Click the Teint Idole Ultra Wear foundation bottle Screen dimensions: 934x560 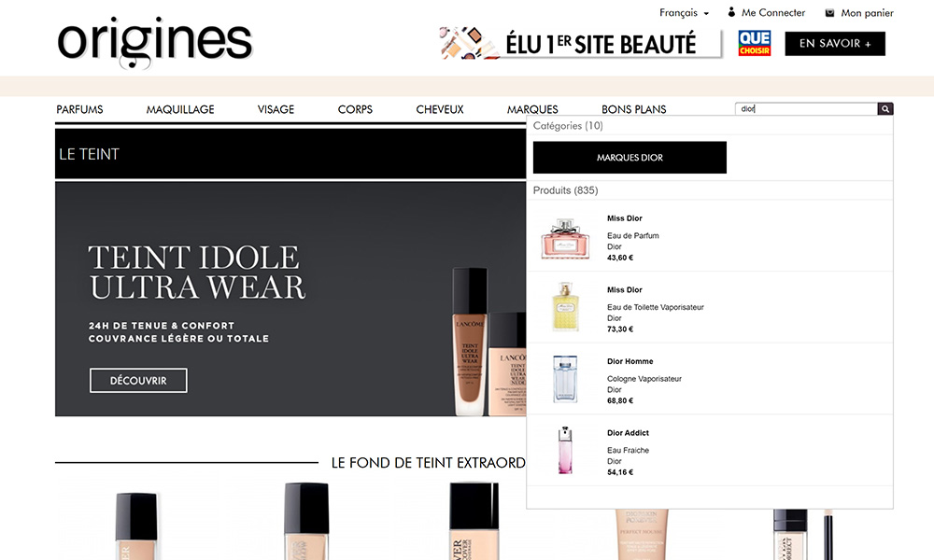(x=472, y=341)
